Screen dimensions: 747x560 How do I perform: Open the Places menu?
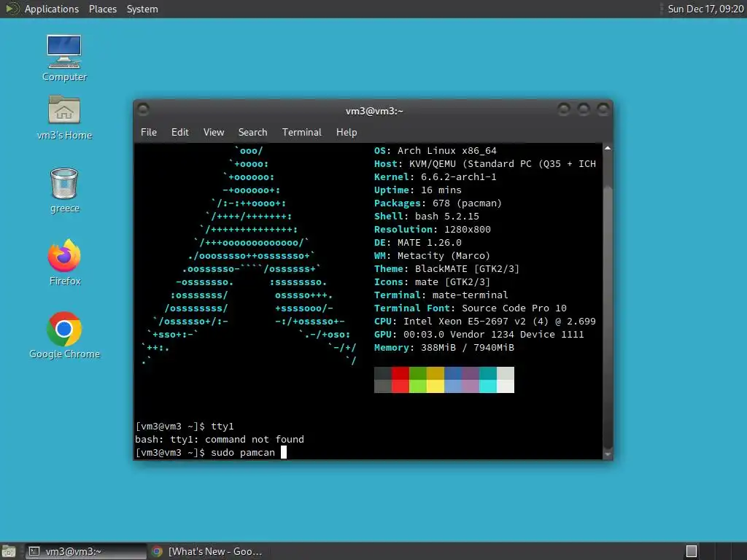coord(103,9)
